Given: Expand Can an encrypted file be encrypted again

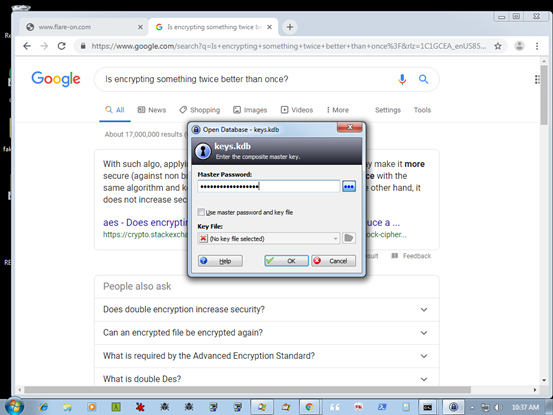Looking at the screenshot, I should (267, 333).
